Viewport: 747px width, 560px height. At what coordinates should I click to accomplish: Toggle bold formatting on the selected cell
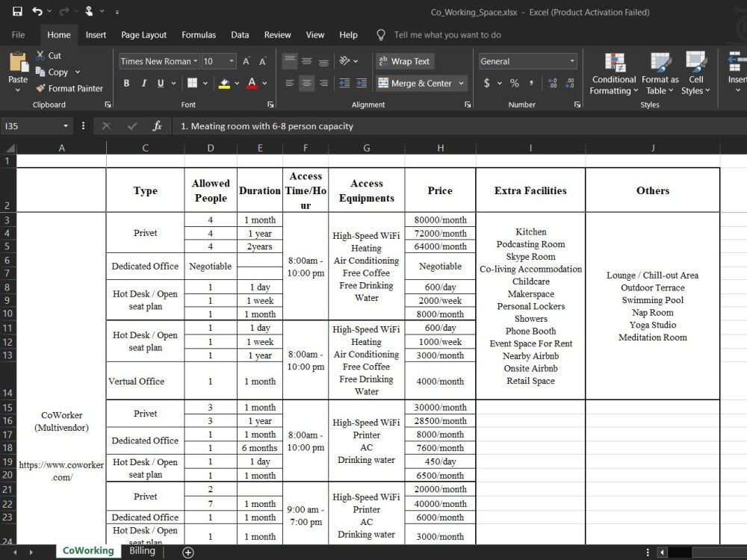click(x=126, y=83)
